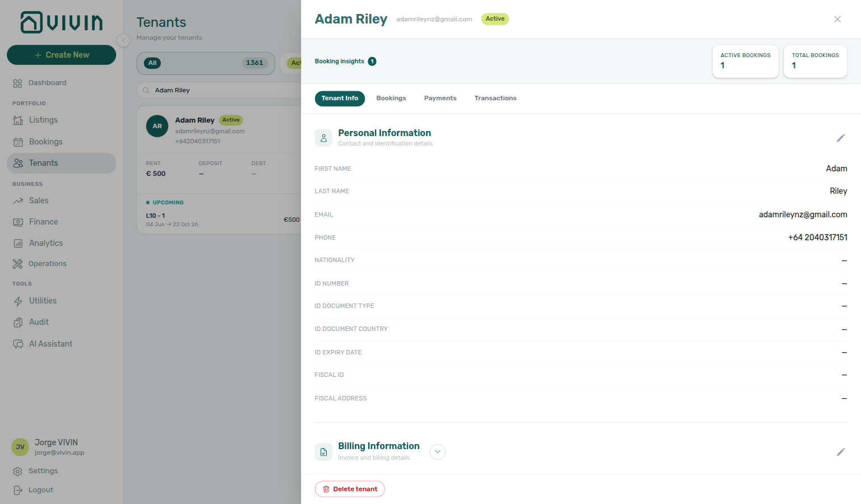861x504 pixels.
Task: Click the VIVIN logo in the sidebar
Action: (62, 22)
